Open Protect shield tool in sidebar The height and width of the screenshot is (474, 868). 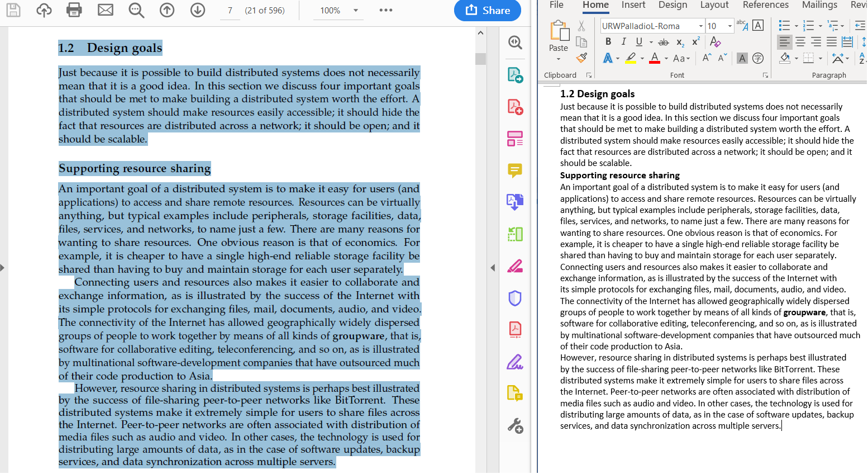(x=515, y=298)
